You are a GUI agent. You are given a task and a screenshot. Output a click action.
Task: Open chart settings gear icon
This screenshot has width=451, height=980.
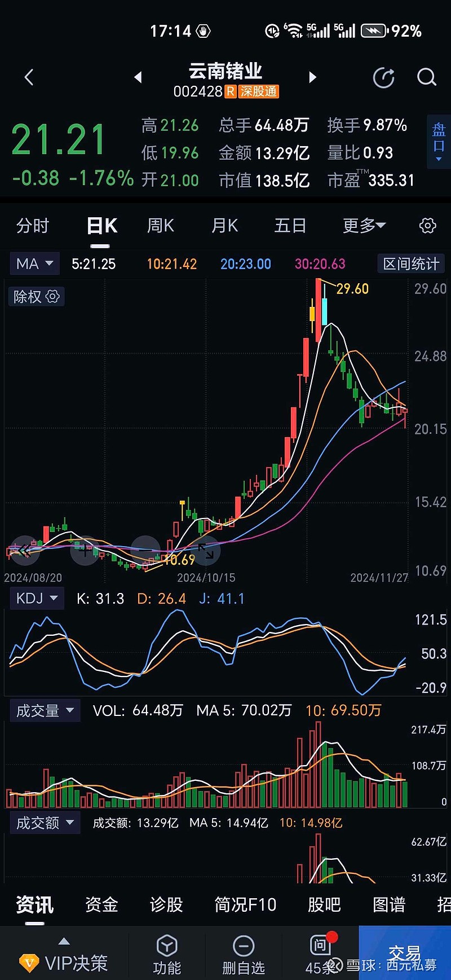click(428, 226)
